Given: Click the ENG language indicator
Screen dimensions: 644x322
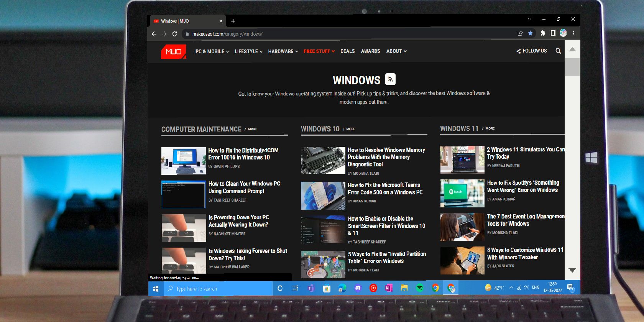Looking at the screenshot, I should coord(536,287).
